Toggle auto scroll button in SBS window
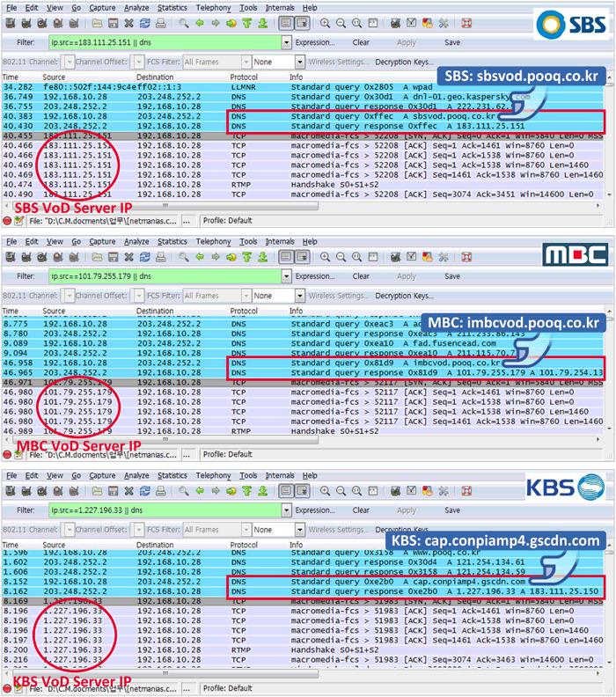Image resolution: width=616 pixels, height=697 pixels. point(302,23)
